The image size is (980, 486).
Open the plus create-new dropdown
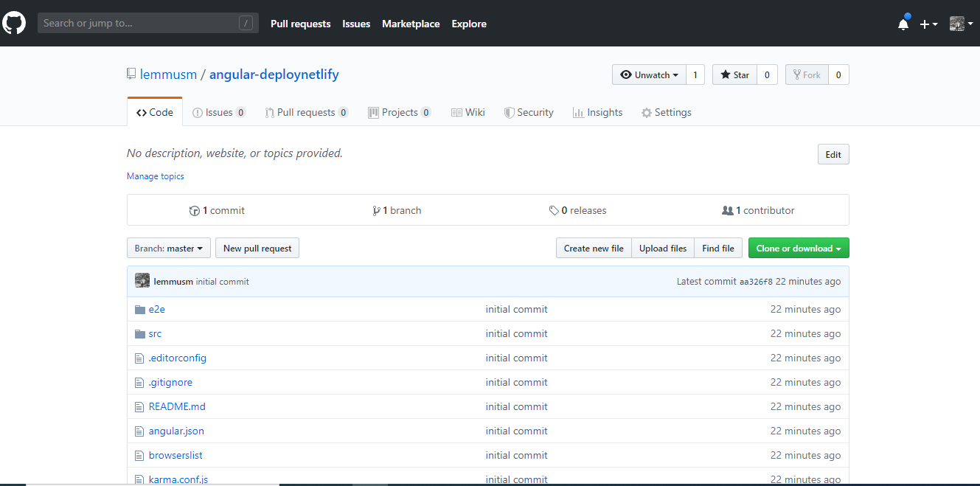928,24
